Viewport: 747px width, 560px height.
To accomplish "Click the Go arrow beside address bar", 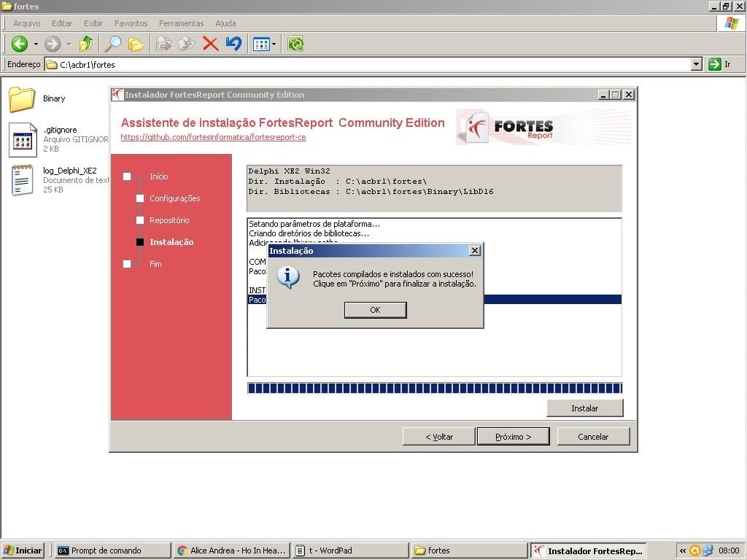I will coord(715,64).
